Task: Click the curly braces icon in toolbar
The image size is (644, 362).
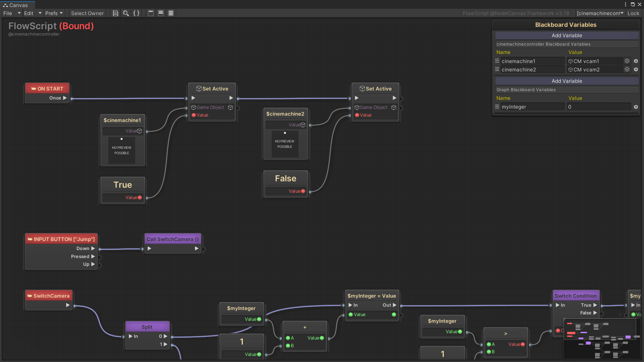Action: click(x=136, y=13)
